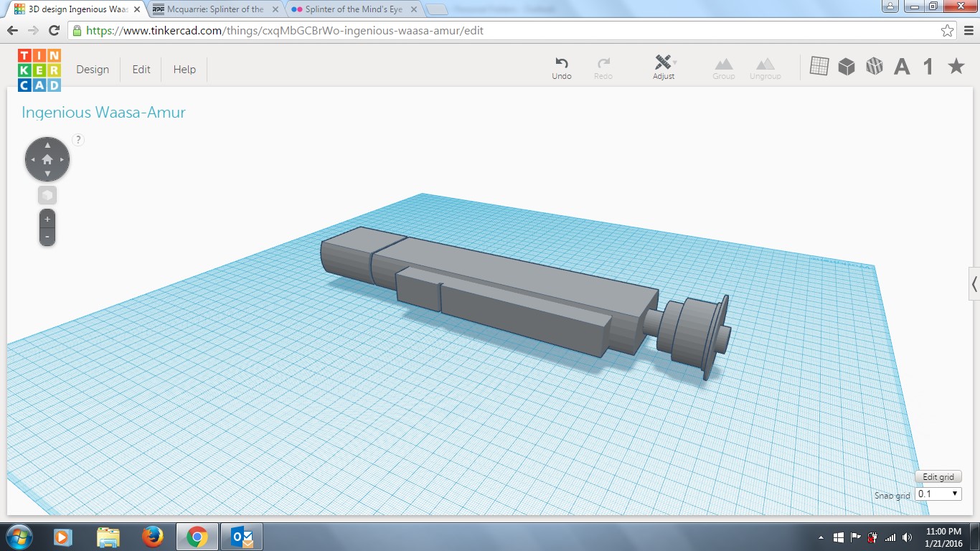Click the Ungroup shapes icon
The height and width of the screenshot is (551, 980).
(765, 68)
